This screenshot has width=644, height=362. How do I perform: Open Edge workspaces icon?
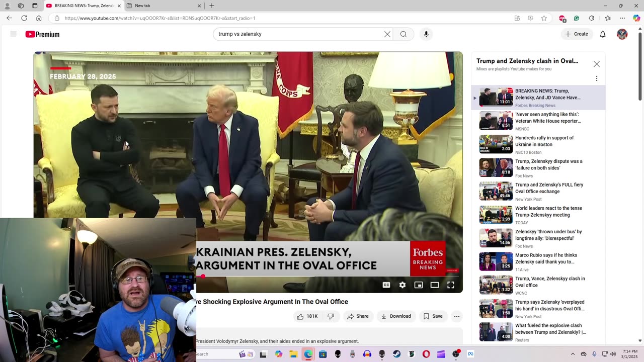tap(21, 6)
